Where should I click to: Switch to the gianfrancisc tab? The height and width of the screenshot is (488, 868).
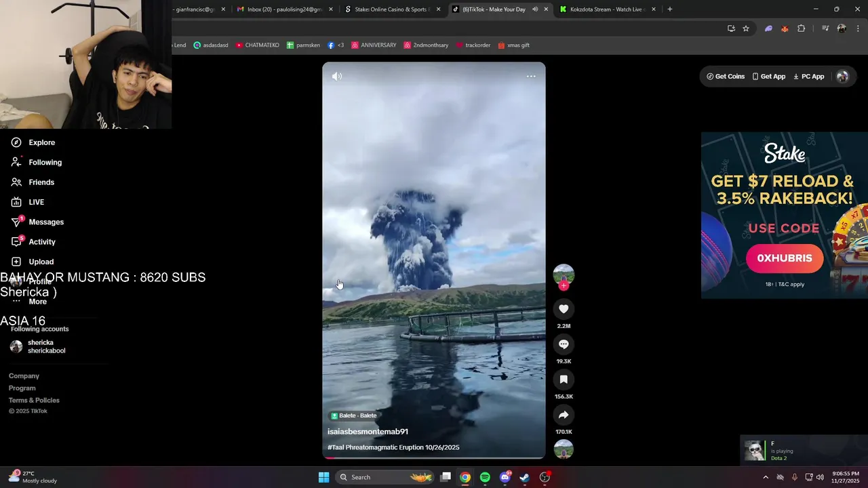197,9
